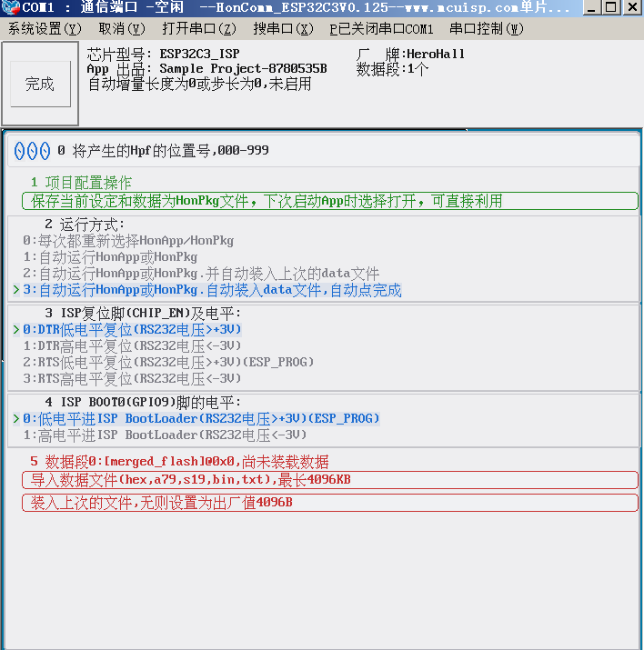Viewport: 644px width, 650px height.
Task: Select run mode 0:每次都重新选择HonApp/HonPkg
Action: click(128, 240)
